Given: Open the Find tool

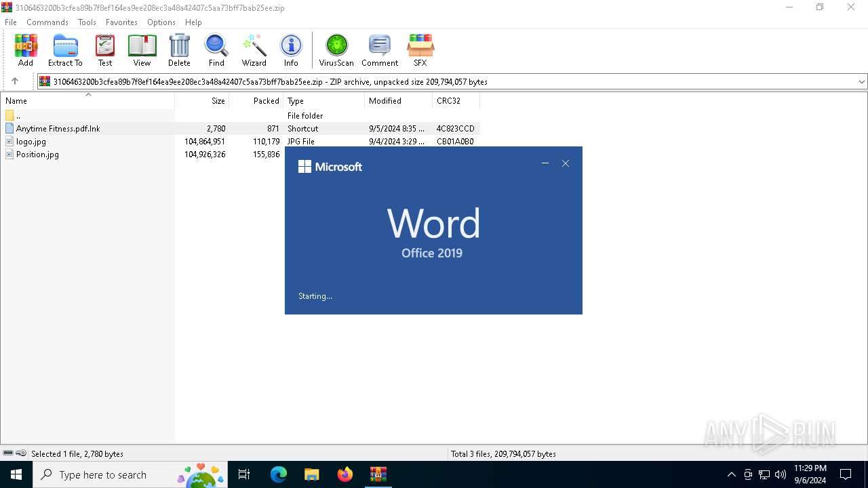Looking at the screenshot, I should 216,50.
